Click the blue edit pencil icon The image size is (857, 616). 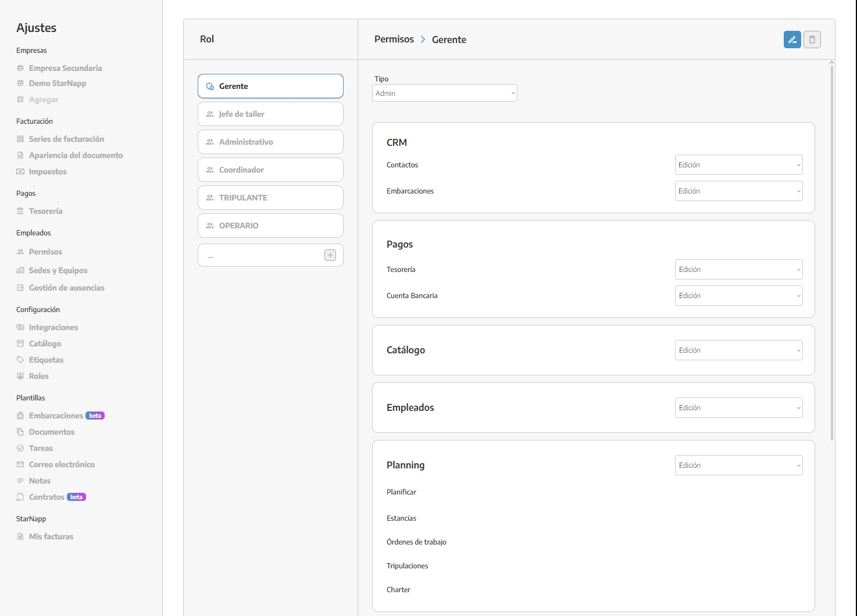792,40
